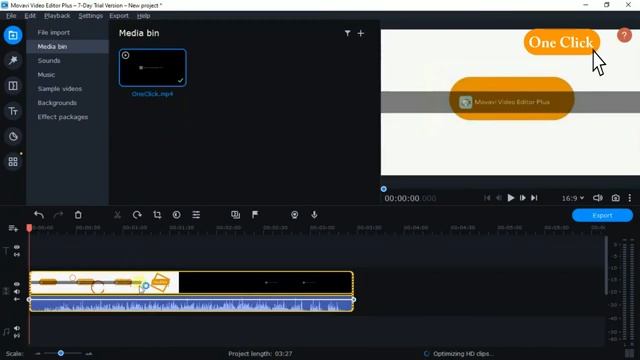This screenshot has width=640, height=360.
Task: Select File import in side list
Action: click(x=67, y=33)
